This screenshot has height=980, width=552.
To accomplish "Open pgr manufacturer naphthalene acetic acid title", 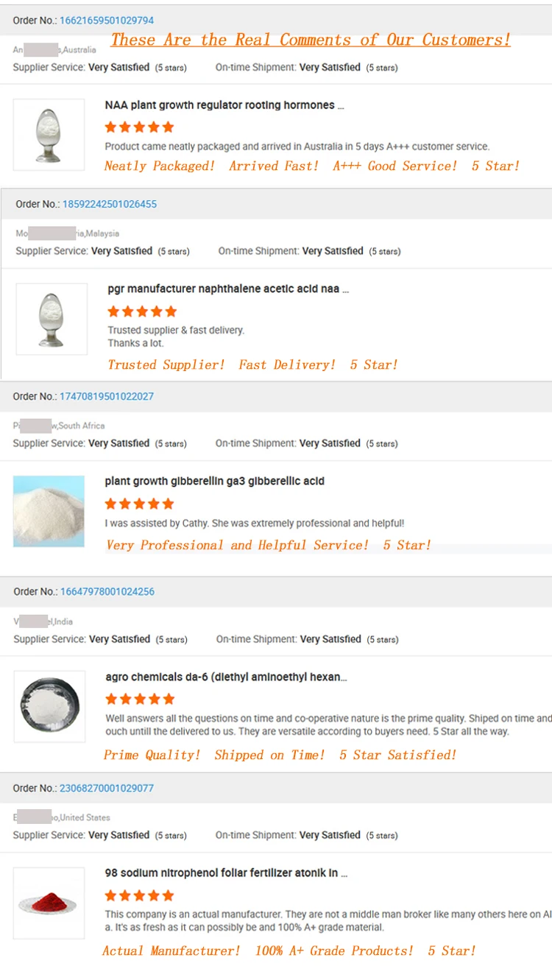I will click(x=227, y=289).
